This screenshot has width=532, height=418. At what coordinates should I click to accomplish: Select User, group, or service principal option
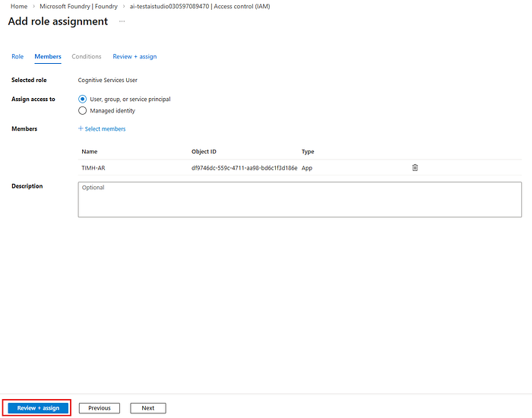83,99
